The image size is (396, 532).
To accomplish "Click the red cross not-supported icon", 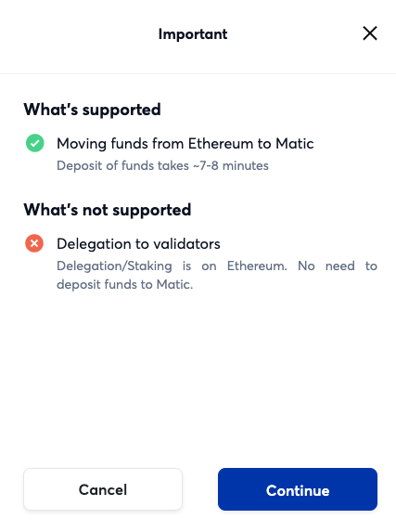I will click(x=34, y=243).
